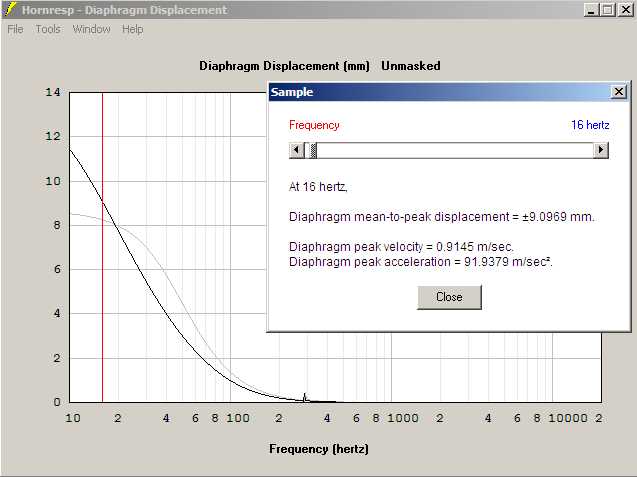
Task: Click the frequency slider's right arrow
Action: [x=600, y=150]
